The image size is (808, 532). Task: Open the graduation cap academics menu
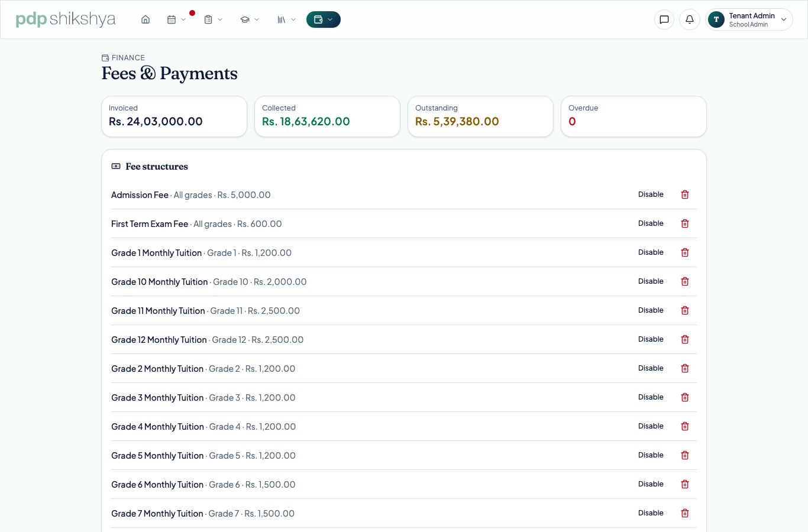pyautogui.click(x=250, y=20)
